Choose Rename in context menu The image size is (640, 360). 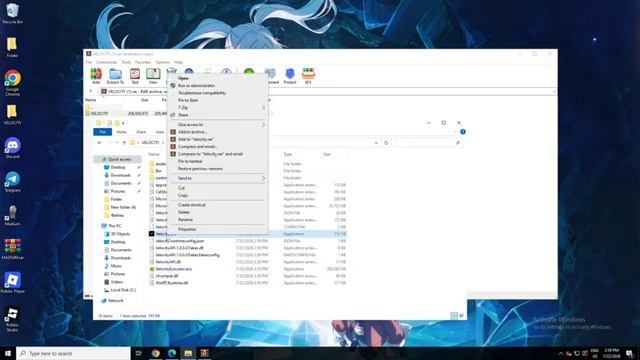click(x=185, y=220)
